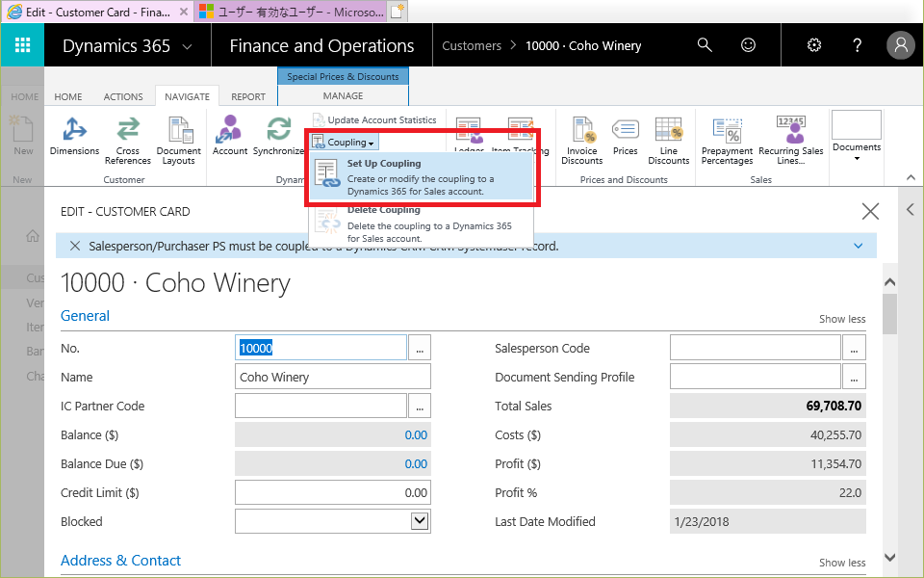This screenshot has height=578, width=924.
Task: Open the Dynamics 365 Account icon
Action: [x=230, y=136]
